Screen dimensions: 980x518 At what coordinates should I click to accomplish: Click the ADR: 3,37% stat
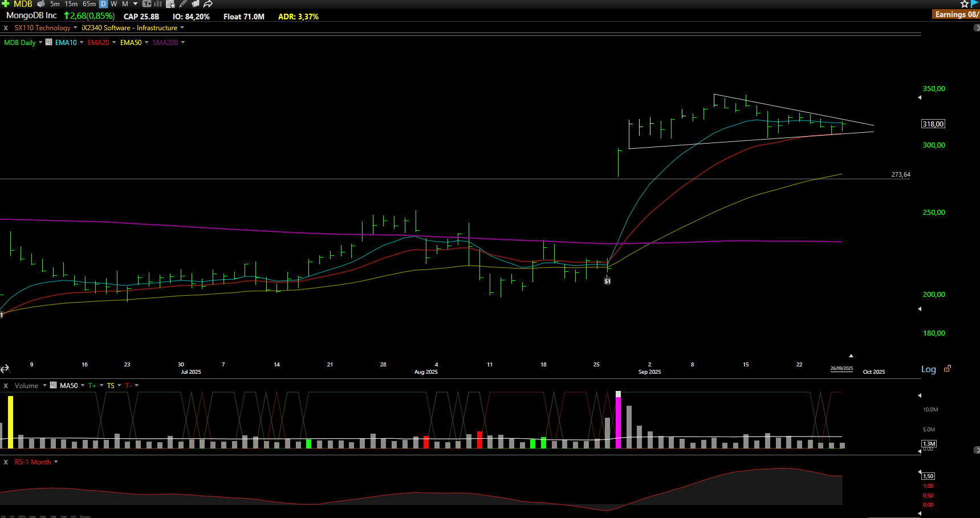pos(298,17)
